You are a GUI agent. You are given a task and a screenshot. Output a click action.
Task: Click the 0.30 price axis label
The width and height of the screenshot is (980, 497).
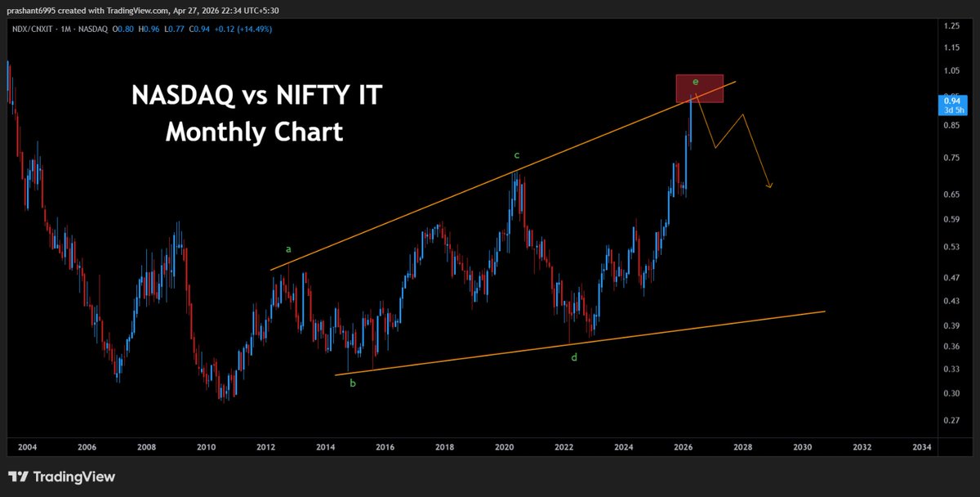951,393
